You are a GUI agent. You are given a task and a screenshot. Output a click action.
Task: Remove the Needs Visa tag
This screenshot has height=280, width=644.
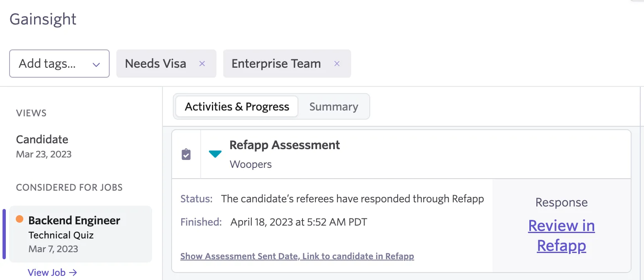tap(202, 64)
